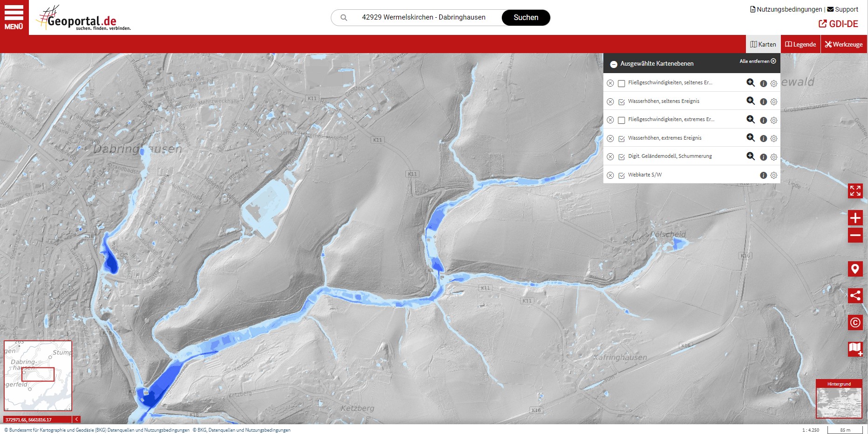This screenshot has width=868, height=434.
Task: Enable Fließgeschwindigkeiten, seltenes Ereignis layer checkbox
Action: [622, 83]
